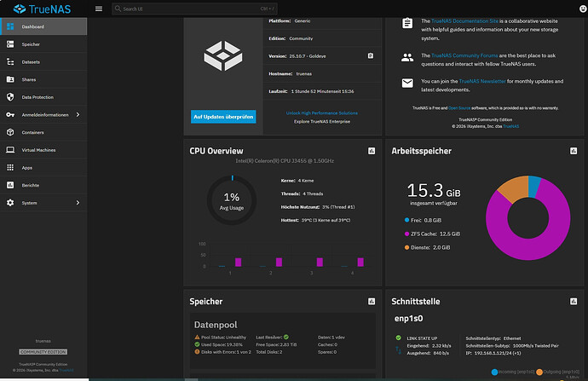Open System in the sidebar
Viewport: 588px width, 381px height.
[x=43, y=203]
